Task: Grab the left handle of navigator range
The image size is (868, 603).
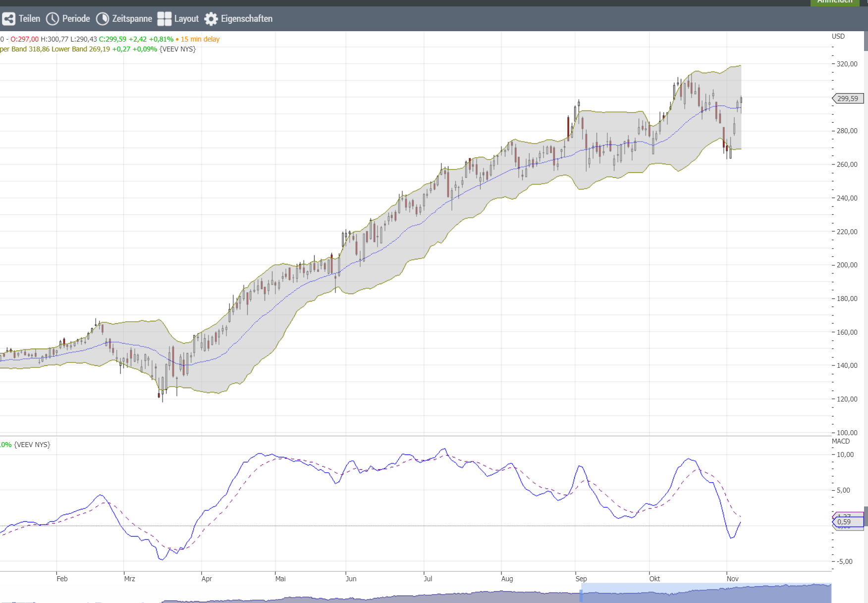Action: 581,594
